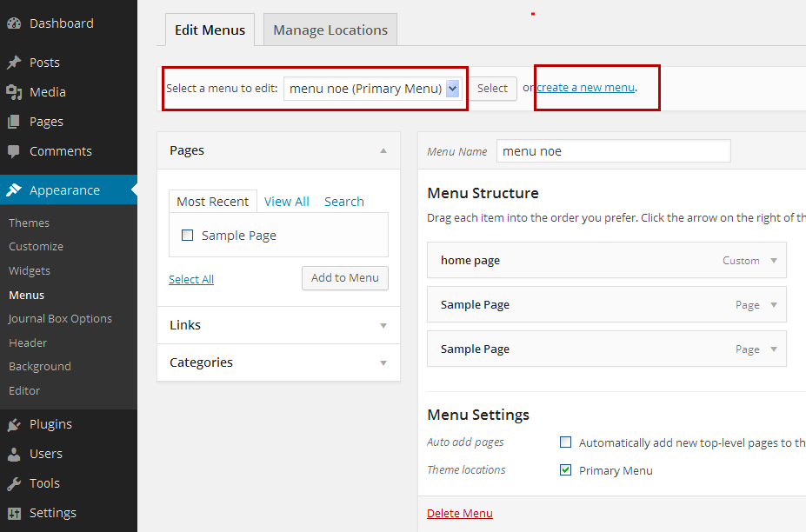Screen dimensions: 806x532
Task: Open the Media library label
Action: (x=48, y=92)
